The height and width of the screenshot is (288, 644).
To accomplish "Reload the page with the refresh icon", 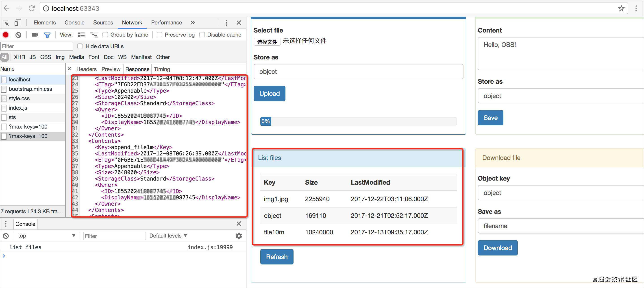I will [32, 8].
